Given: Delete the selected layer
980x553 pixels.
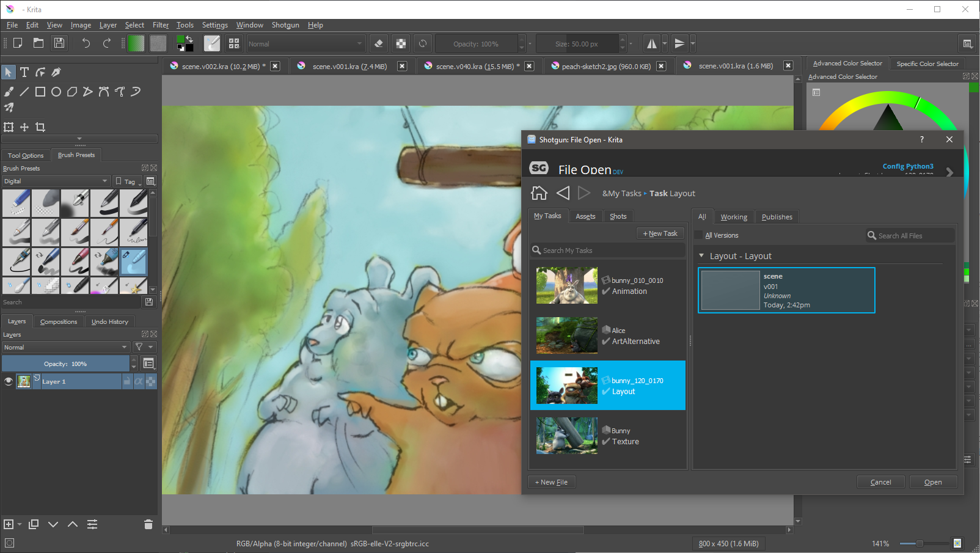Looking at the screenshot, I should (x=148, y=524).
